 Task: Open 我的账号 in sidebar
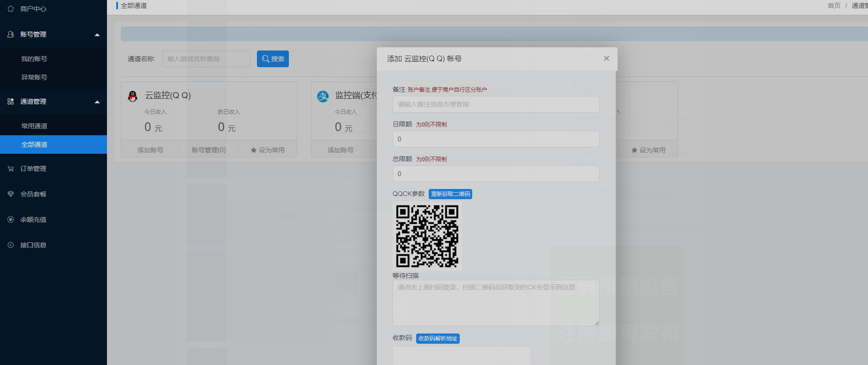[34, 59]
